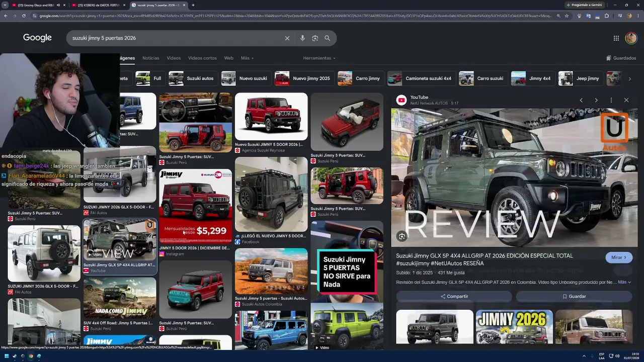The width and height of the screenshot is (644, 362).
Task: Open the Google apps grid
Action: (x=616, y=38)
